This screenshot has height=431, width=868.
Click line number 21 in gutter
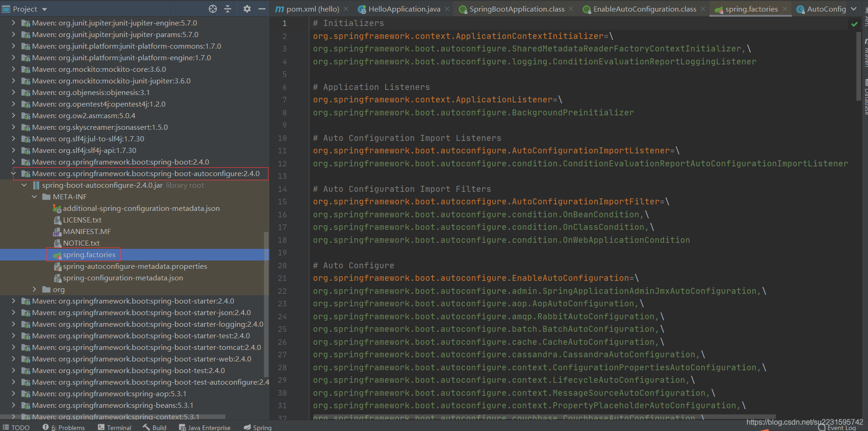282,278
